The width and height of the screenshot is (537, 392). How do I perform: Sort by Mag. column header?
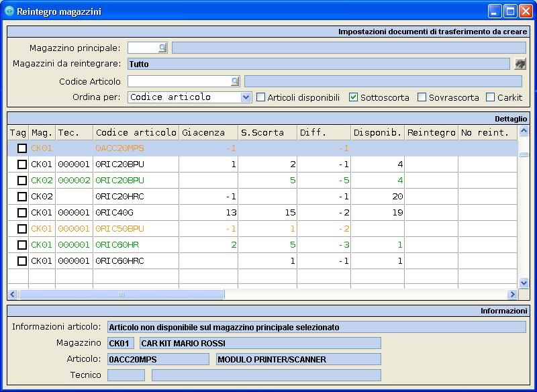42,132
